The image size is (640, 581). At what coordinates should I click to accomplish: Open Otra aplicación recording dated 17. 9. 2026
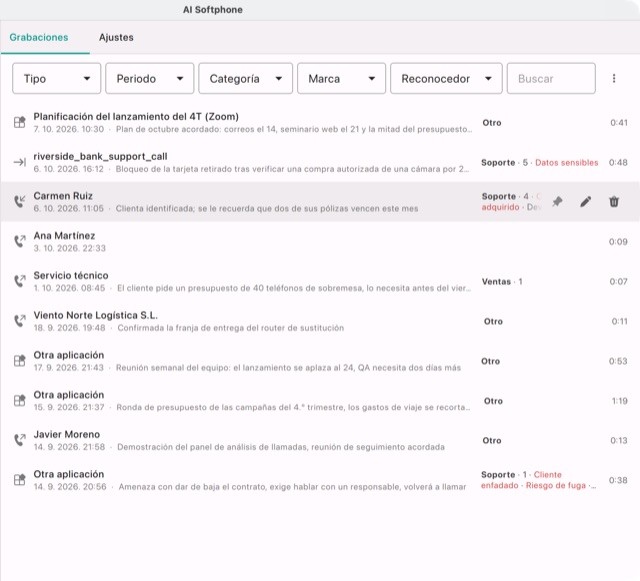pyautogui.click(x=320, y=361)
